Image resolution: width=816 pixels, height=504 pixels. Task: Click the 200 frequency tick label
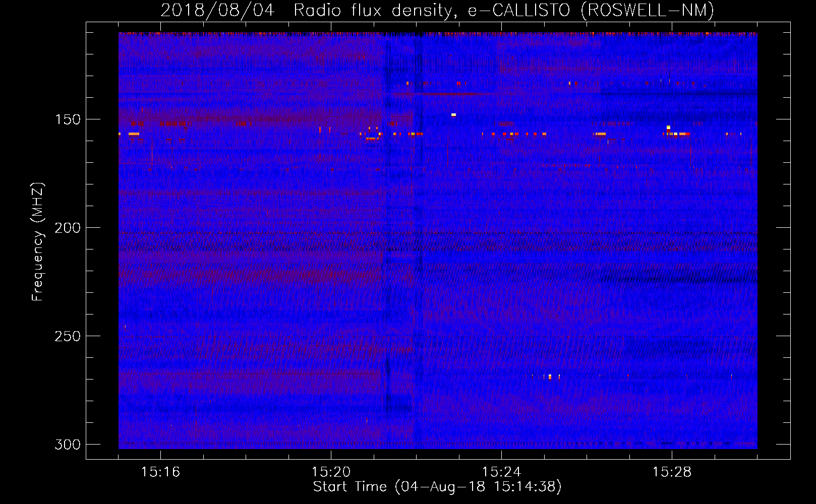[68, 228]
